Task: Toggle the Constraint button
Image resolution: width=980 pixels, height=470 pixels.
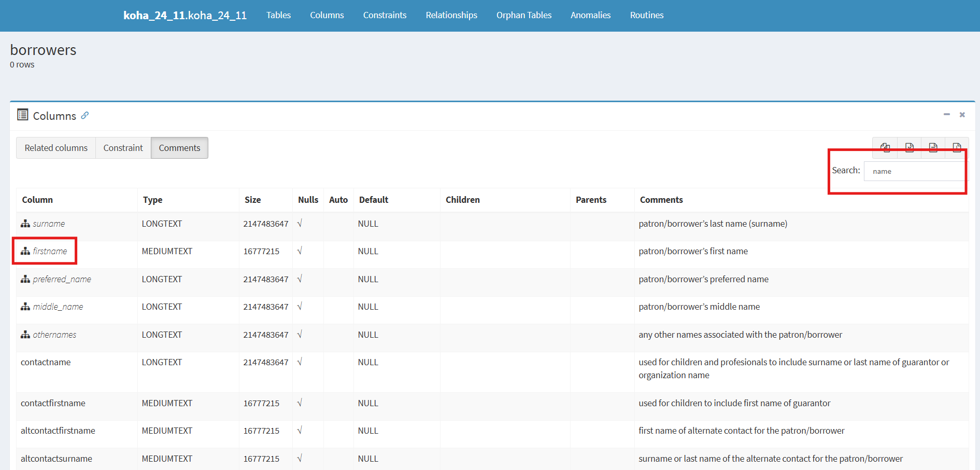Action: pyautogui.click(x=123, y=148)
